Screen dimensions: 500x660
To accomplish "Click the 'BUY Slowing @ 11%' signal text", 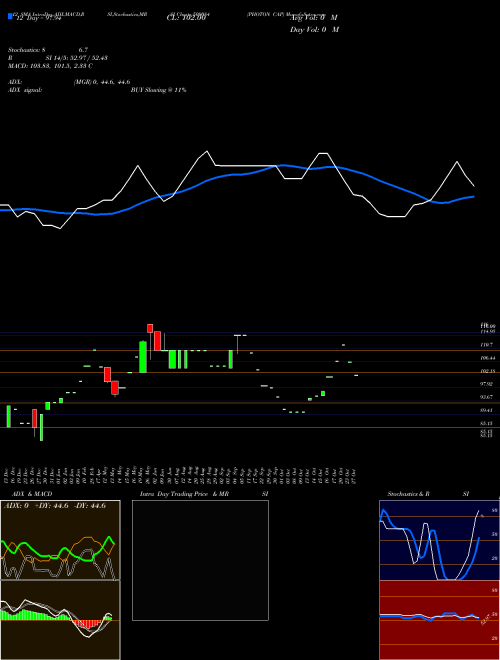I will click(x=158, y=90).
